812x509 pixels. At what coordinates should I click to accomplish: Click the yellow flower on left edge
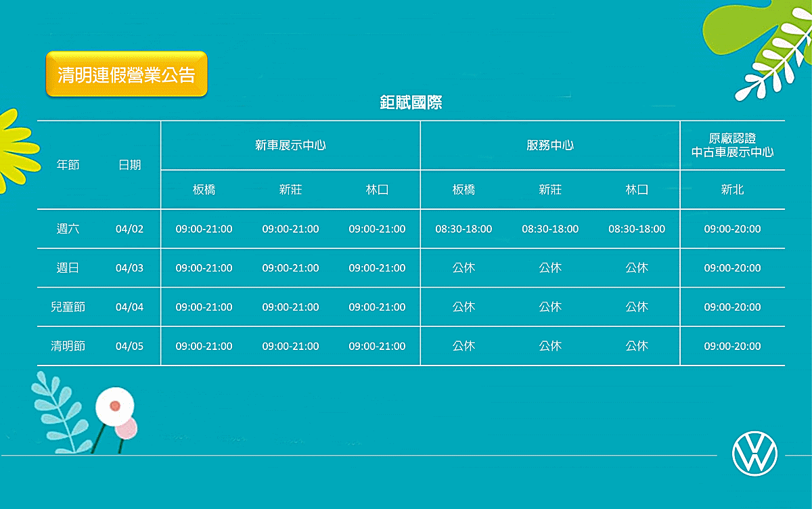[14, 150]
